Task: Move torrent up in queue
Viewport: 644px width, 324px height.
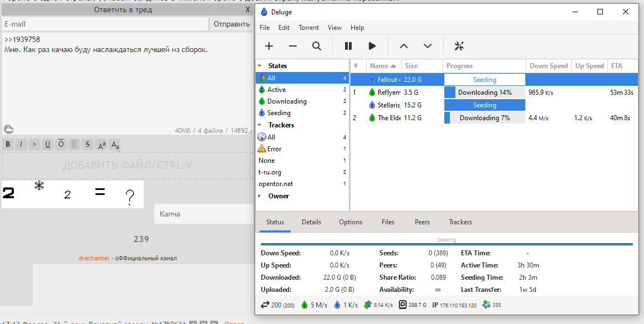Action: (404, 46)
